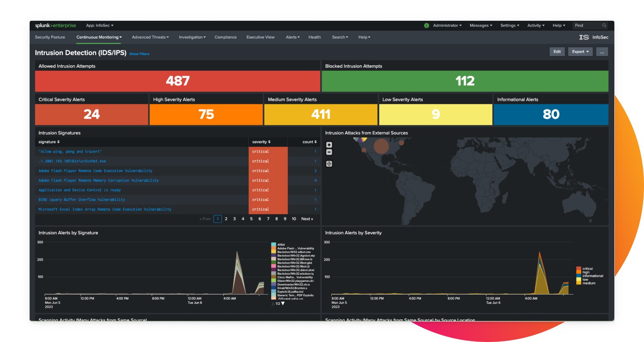Click the search magnifier in the Find bar
The height and width of the screenshot is (342, 644).
pos(603,25)
